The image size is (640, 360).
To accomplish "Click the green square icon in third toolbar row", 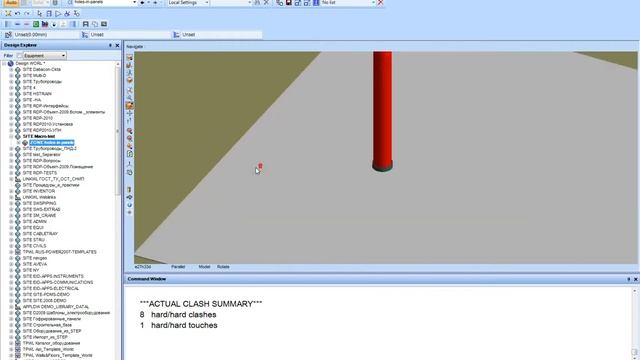I will 36,24.
